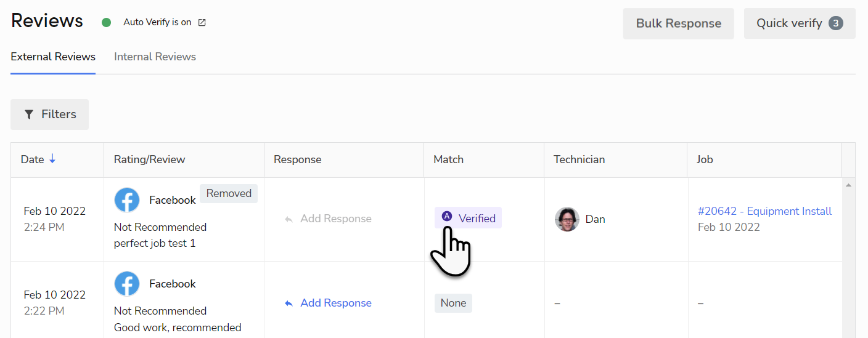The width and height of the screenshot is (868, 338).
Task: Click the Removed tag on first review
Action: pos(229,193)
